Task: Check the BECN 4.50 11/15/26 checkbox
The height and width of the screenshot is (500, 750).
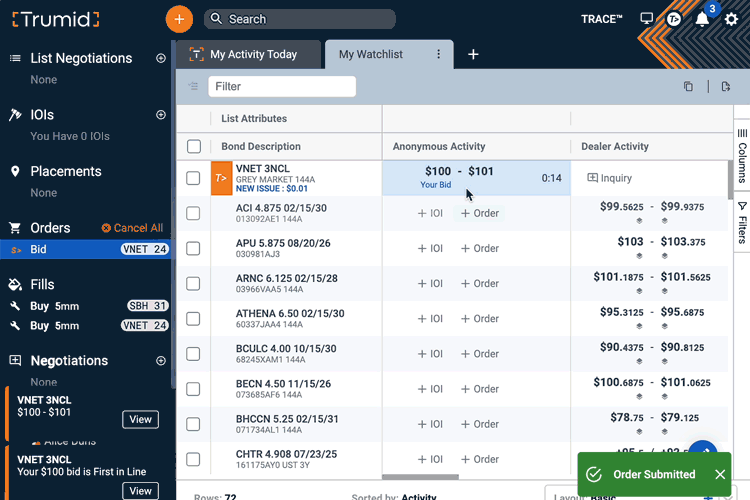Action: pyautogui.click(x=193, y=389)
